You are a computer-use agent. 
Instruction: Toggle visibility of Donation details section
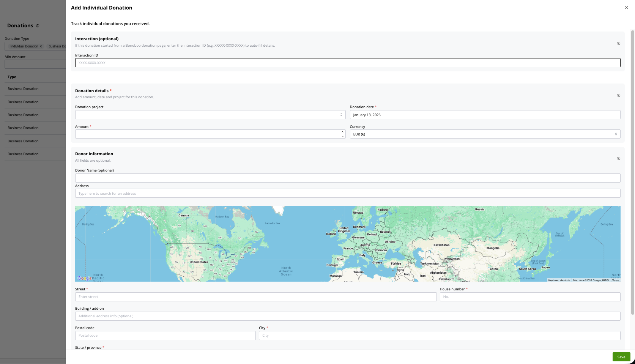click(618, 96)
